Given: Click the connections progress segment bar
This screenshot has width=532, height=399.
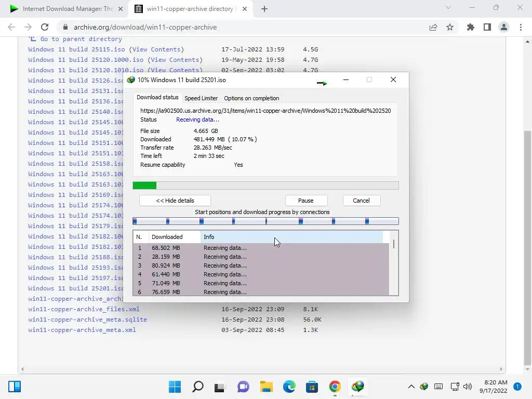Looking at the screenshot, I should pos(265,221).
